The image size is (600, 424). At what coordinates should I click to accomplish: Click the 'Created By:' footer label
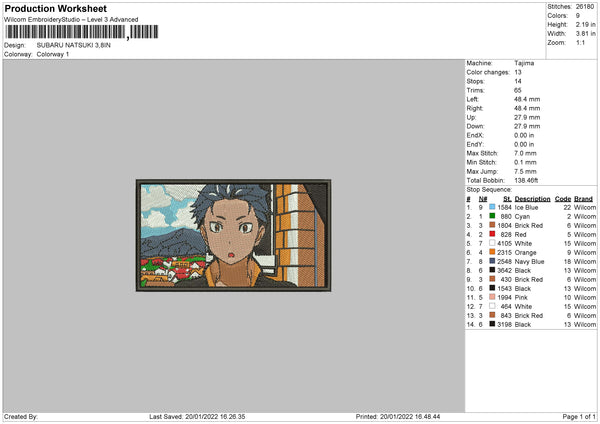coord(21,417)
